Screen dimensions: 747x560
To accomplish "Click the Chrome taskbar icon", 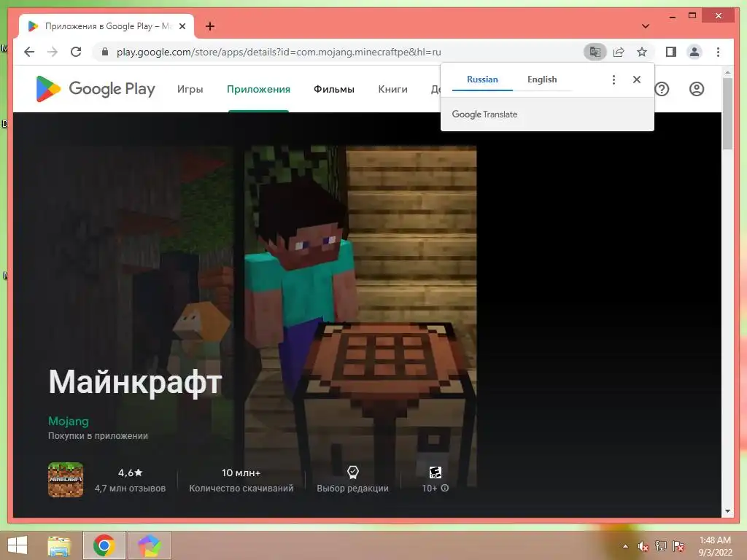I will [x=104, y=545].
